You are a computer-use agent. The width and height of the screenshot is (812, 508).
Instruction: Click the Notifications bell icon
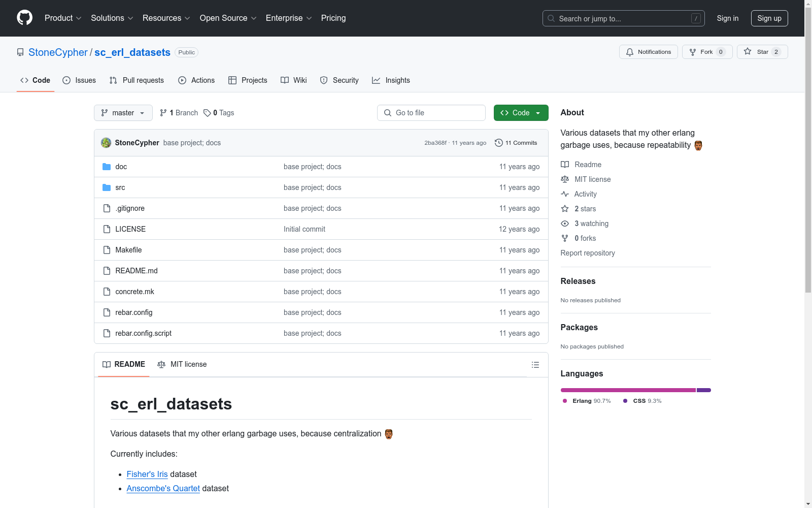[x=630, y=52]
